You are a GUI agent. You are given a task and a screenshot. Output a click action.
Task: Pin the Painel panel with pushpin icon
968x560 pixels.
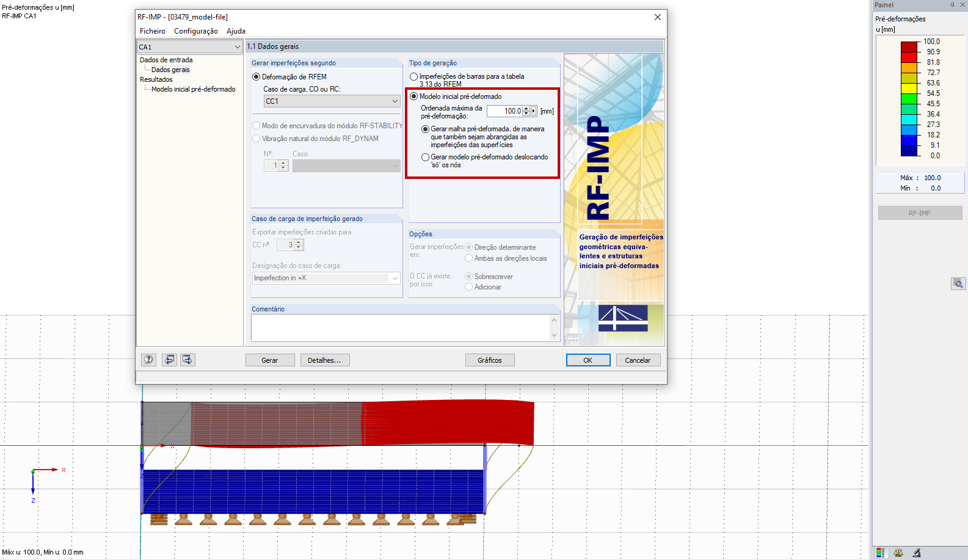click(952, 5)
